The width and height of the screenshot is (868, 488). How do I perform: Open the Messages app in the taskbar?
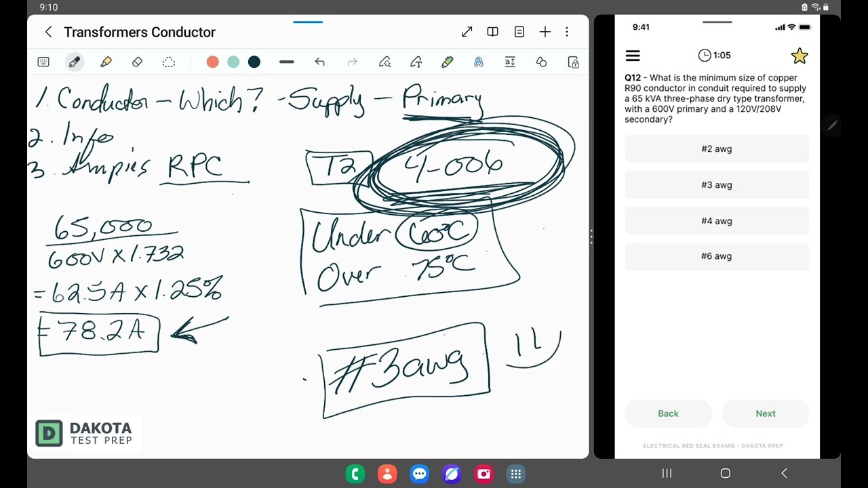[x=419, y=474]
